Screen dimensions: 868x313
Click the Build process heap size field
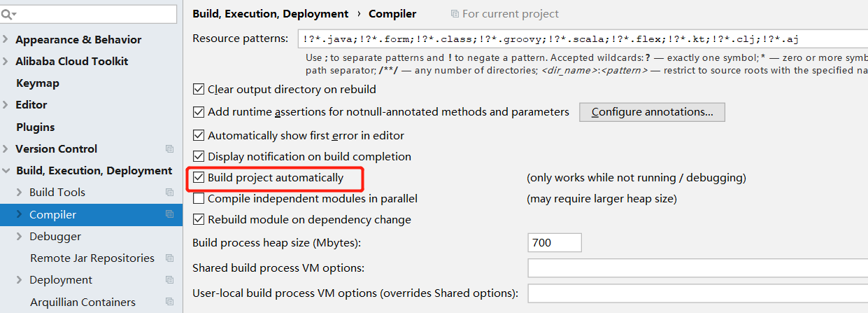[555, 243]
